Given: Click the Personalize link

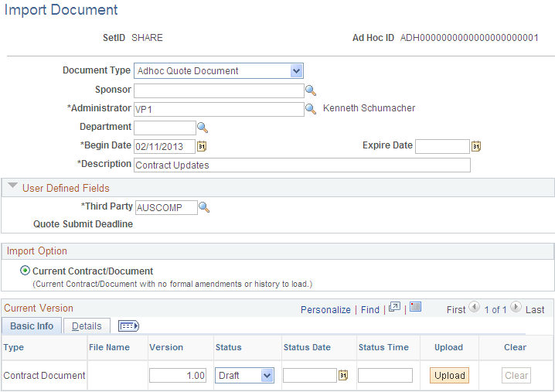Looking at the screenshot, I should click(325, 310).
